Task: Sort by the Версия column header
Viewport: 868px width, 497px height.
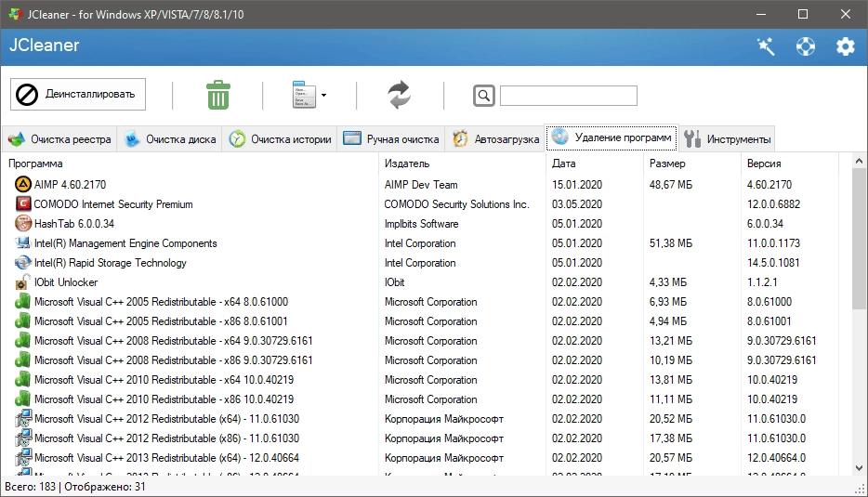Action: click(764, 163)
